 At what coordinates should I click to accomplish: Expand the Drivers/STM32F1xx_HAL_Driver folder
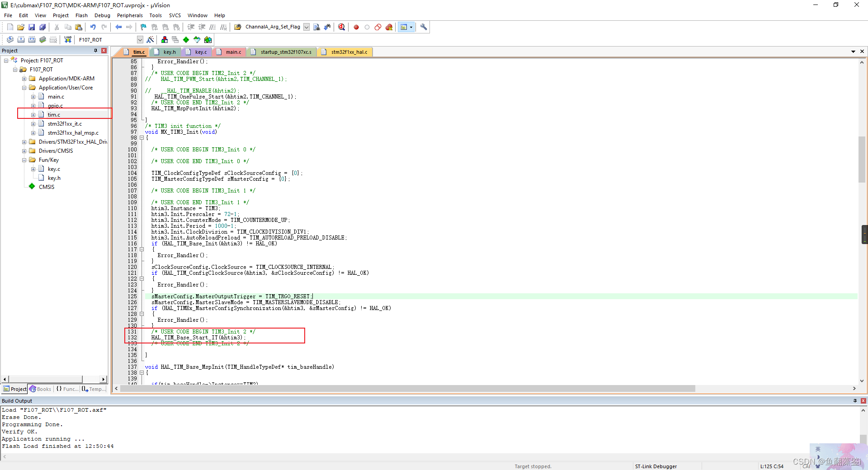tap(24, 142)
